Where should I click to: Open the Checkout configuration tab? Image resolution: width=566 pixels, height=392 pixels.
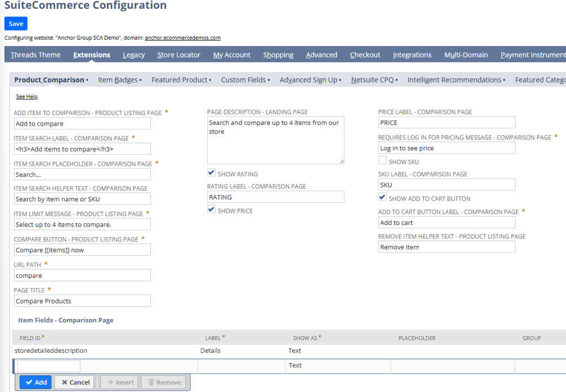(x=365, y=55)
